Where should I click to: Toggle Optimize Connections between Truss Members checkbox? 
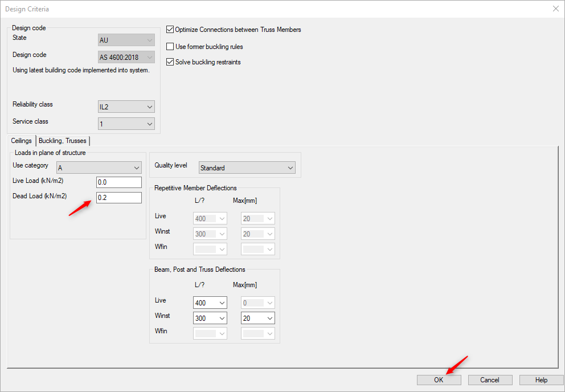170,30
